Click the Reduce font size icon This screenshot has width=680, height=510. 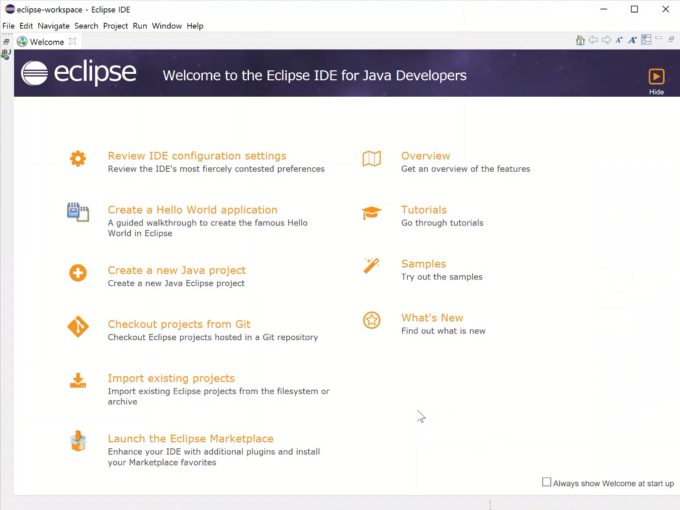click(x=619, y=40)
